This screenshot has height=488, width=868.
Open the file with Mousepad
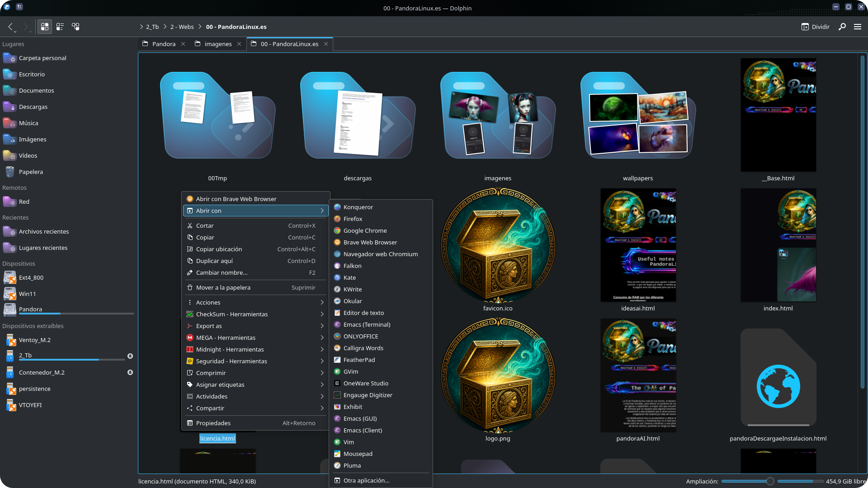tap(381, 454)
